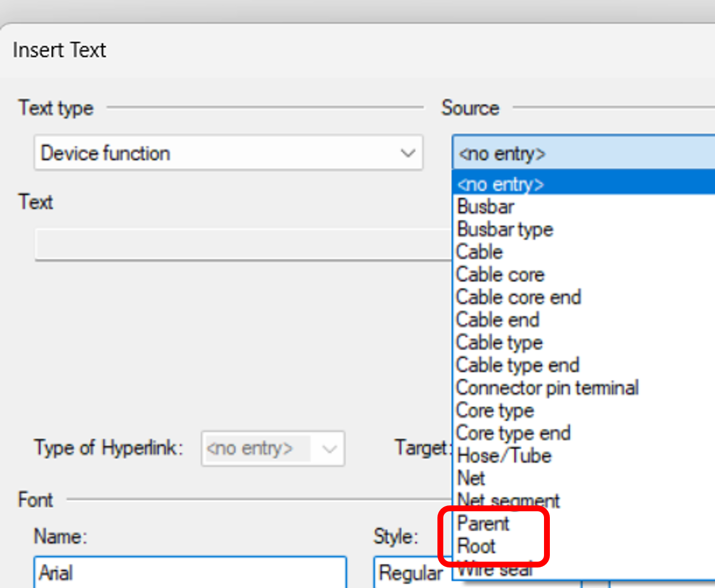Choose Hose/Tube in the Source list
715x588 pixels.
click(583, 456)
